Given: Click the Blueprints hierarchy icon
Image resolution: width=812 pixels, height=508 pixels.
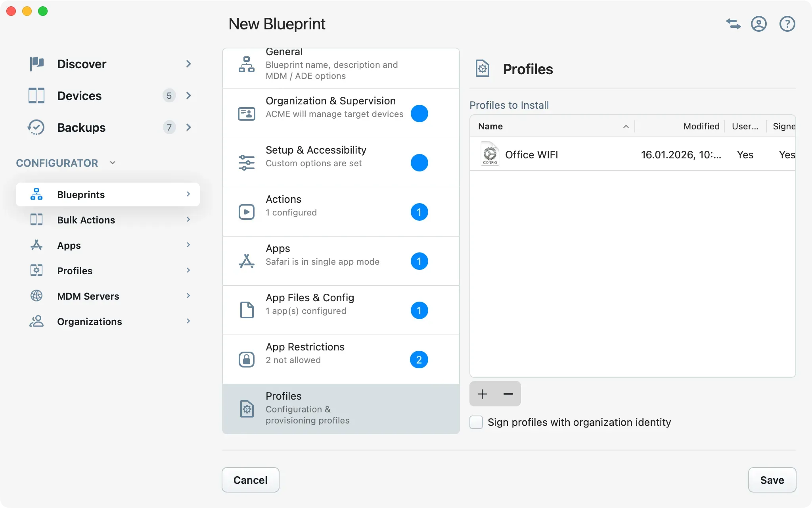Looking at the screenshot, I should click(x=36, y=194).
